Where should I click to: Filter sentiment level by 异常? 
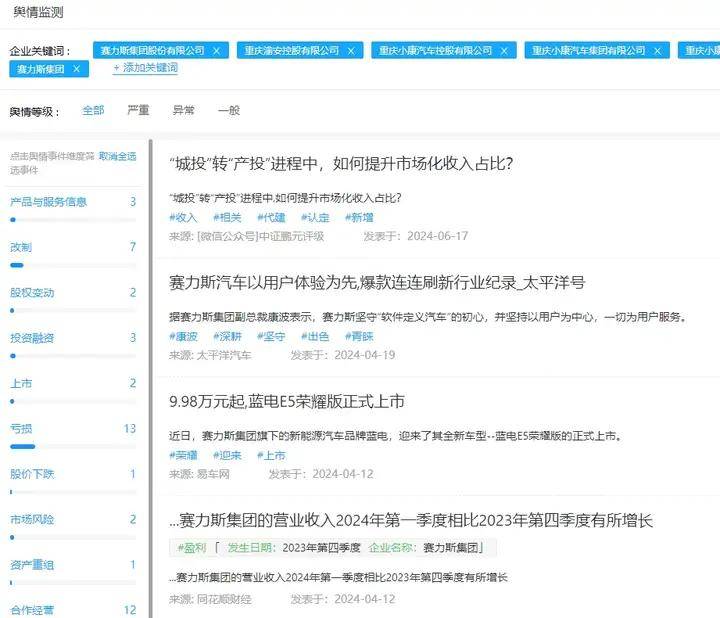coord(184,110)
